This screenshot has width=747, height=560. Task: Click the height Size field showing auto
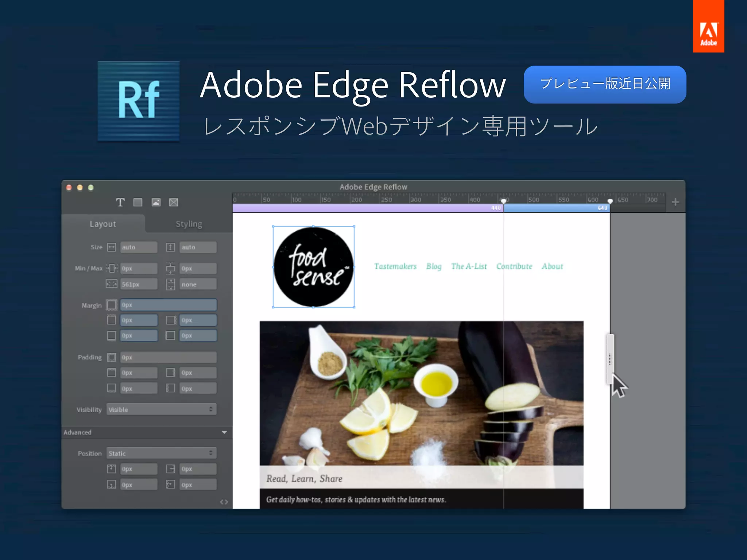click(x=198, y=247)
